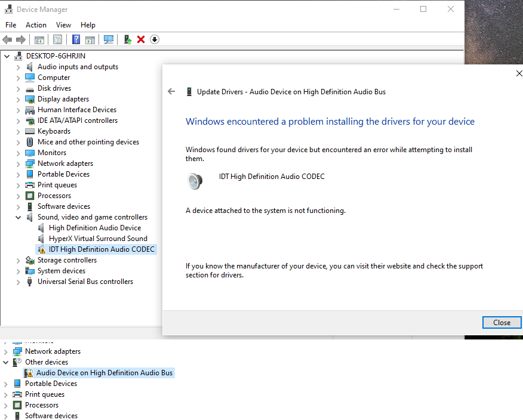Expand the Display adapters node
The image size is (523, 420).
19,99
